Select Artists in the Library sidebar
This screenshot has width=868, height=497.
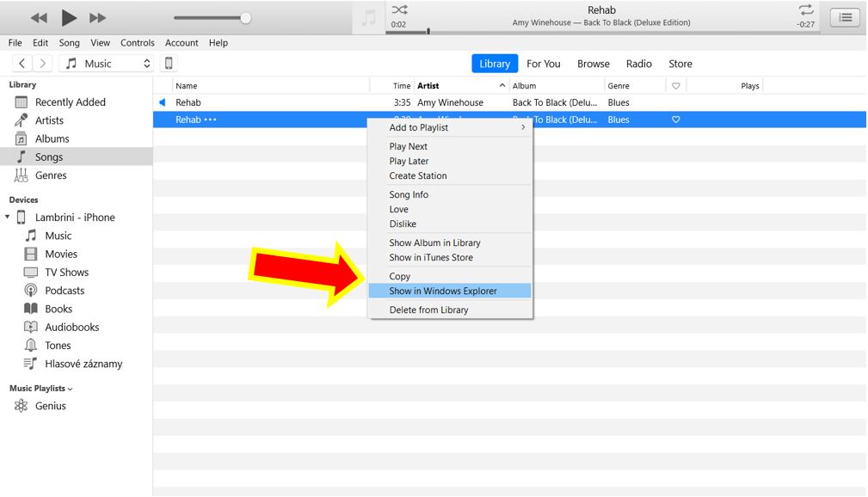[x=77, y=120]
